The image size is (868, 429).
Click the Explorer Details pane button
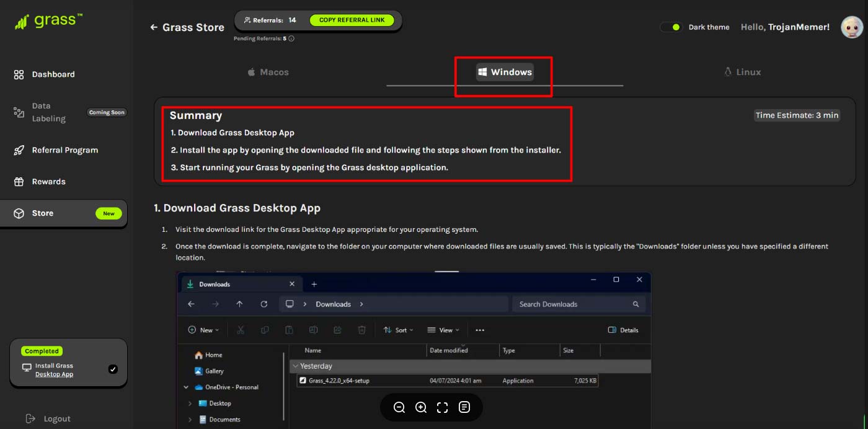point(623,330)
